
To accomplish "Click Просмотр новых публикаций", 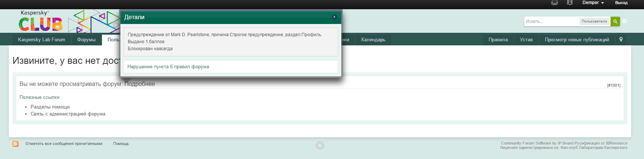I will click(x=577, y=39).
